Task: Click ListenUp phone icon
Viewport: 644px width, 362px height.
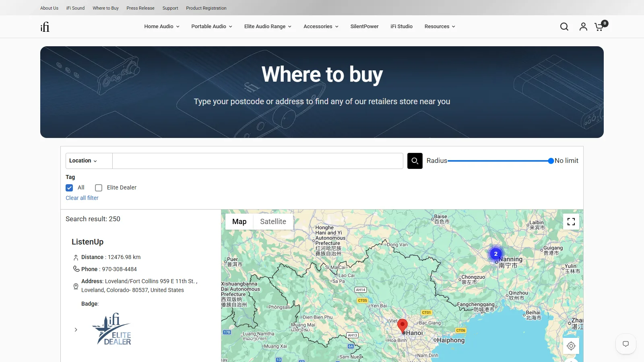Action: coord(76,269)
